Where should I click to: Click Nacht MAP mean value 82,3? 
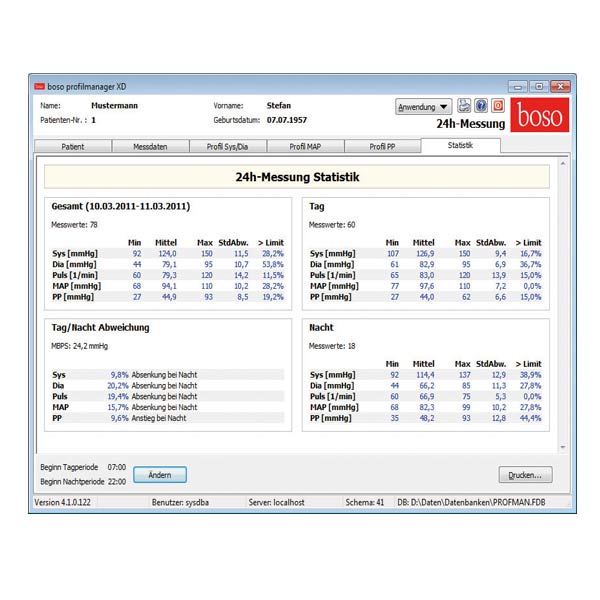426,408
